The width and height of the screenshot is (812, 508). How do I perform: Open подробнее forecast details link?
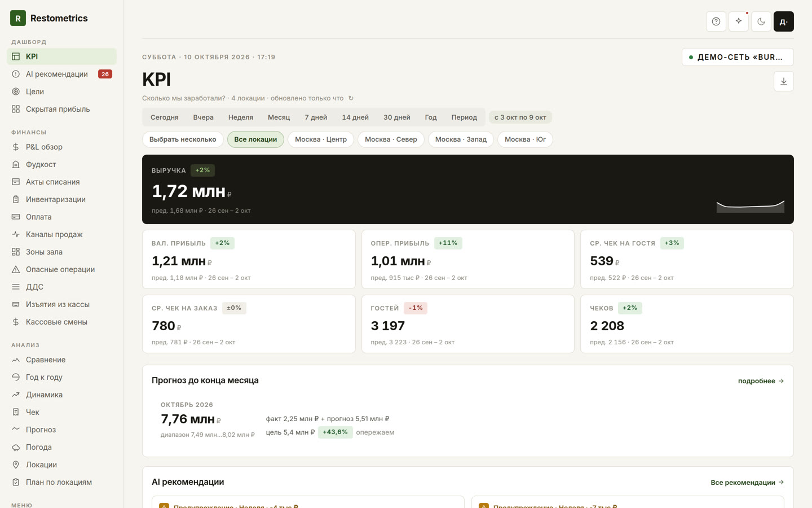point(761,381)
